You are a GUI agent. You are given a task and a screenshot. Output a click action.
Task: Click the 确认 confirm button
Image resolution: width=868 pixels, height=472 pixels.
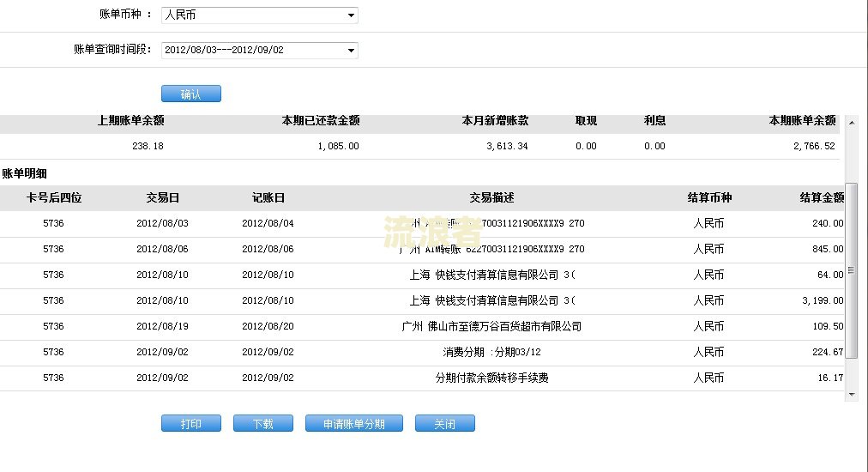(x=191, y=94)
